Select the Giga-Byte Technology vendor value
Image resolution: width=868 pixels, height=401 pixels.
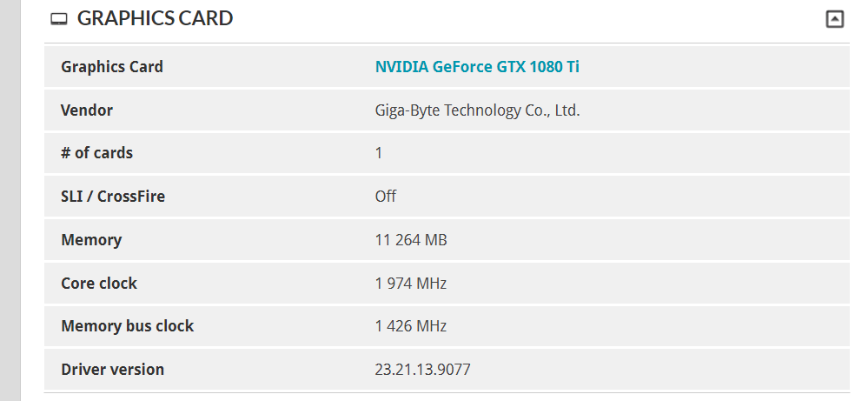click(x=477, y=110)
